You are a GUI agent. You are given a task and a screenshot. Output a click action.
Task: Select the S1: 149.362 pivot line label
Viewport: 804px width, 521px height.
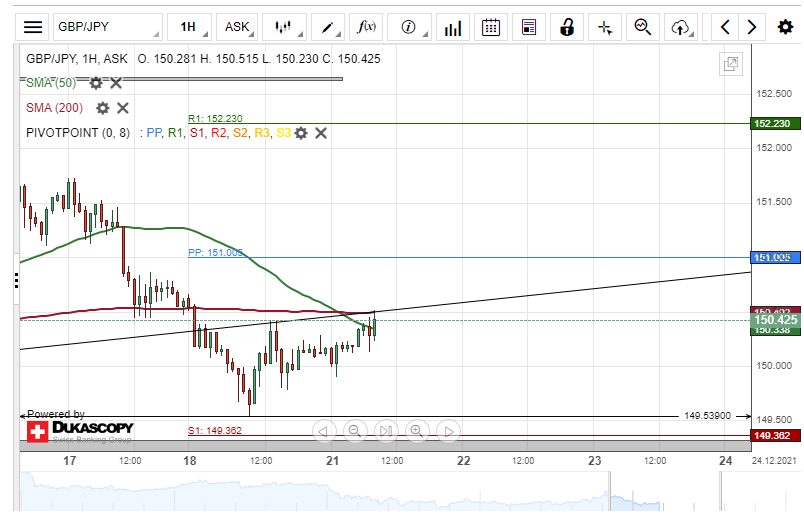click(x=215, y=431)
